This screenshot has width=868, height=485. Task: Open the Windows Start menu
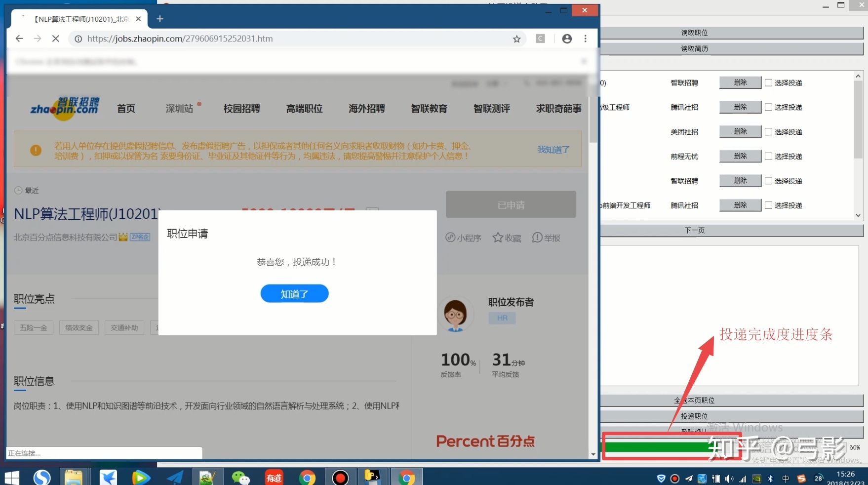(11, 478)
